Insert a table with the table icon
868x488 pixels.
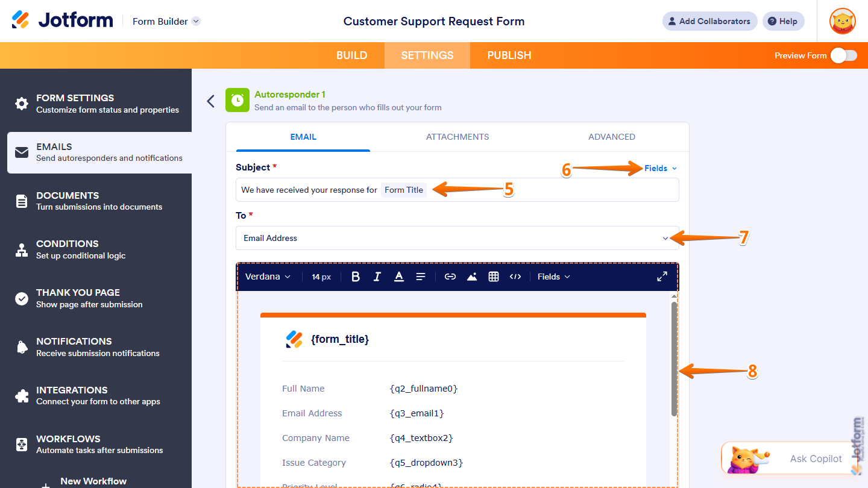(x=494, y=277)
